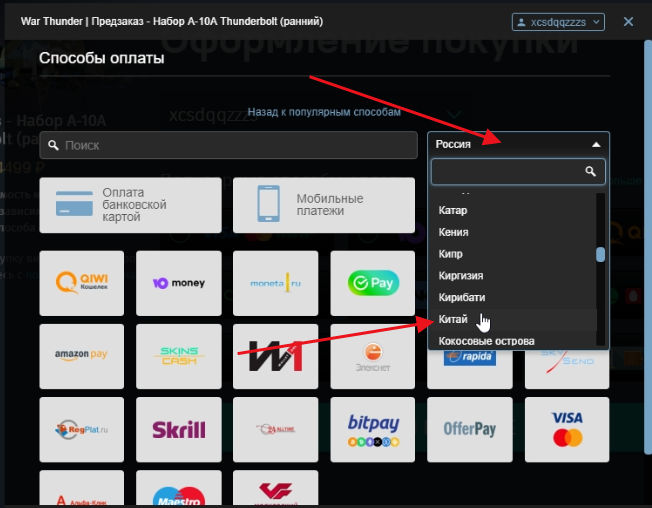Select the QIWI Кошелек payment tile

(82, 283)
